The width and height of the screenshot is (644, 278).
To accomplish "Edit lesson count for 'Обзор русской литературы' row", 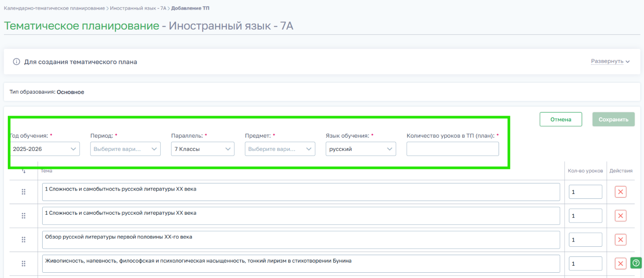I will click(x=586, y=240).
